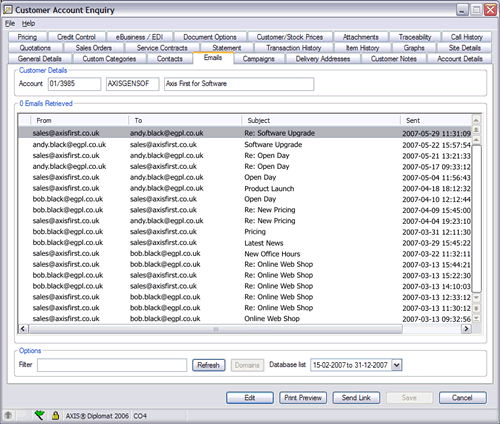Click the double-arrow page-up button of email list
500x424 pixels.
coord(476,129)
